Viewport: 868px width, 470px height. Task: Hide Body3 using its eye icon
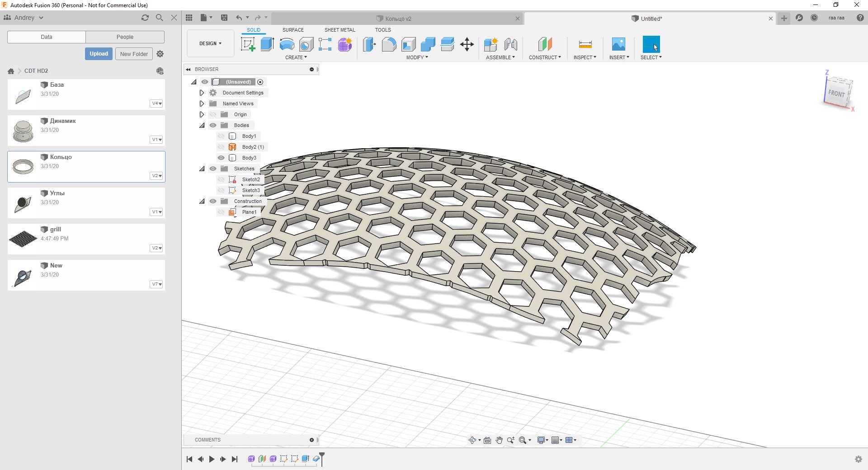coord(221,158)
